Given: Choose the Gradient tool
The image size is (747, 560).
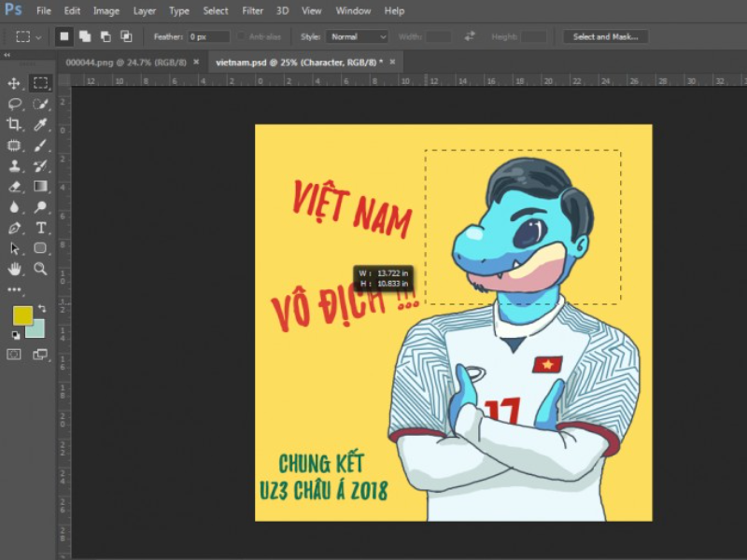Looking at the screenshot, I should (x=41, y=187).
